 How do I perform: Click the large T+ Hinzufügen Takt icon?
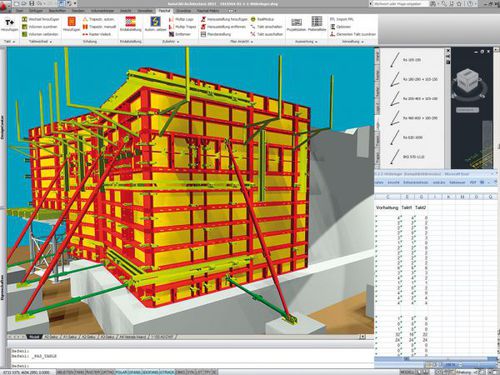point(9,23)
